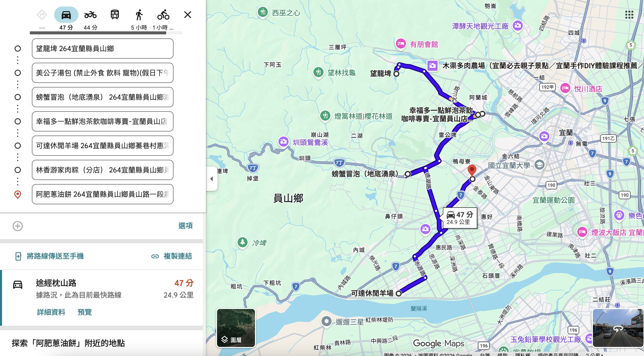Collapse the side panel arrow
Viewport: 644px width, 356px height.
[x=212, y=179]
